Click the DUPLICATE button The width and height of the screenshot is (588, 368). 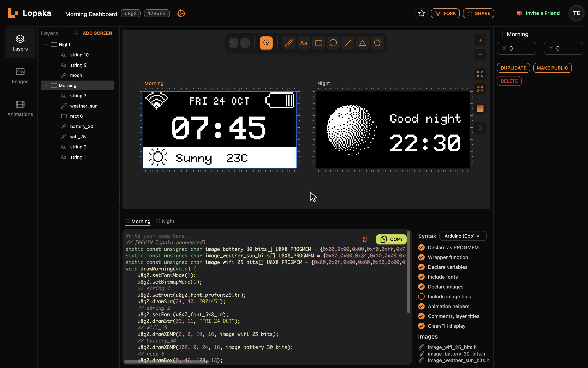(513, 68)
